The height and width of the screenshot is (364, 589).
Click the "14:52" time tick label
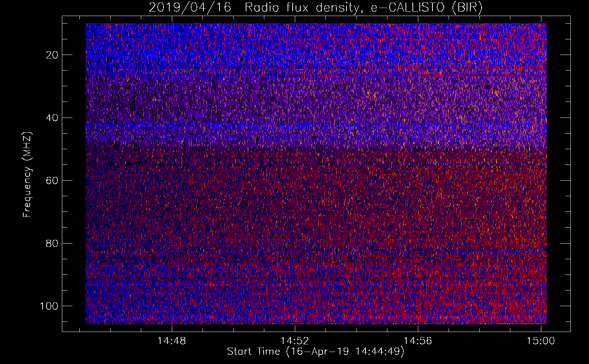click(294, 341)
